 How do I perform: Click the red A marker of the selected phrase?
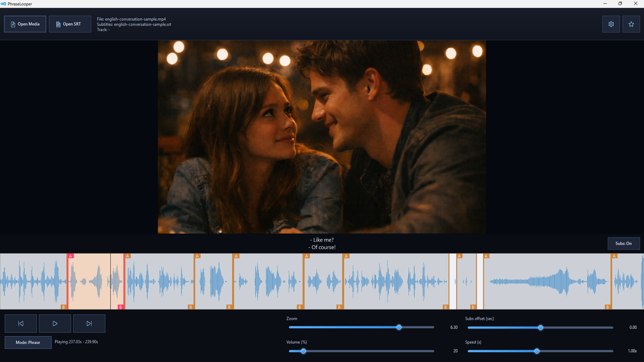coord(70,256)
